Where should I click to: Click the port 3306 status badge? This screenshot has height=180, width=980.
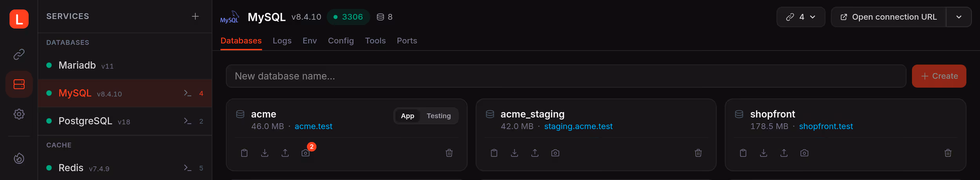pos(348,17)
